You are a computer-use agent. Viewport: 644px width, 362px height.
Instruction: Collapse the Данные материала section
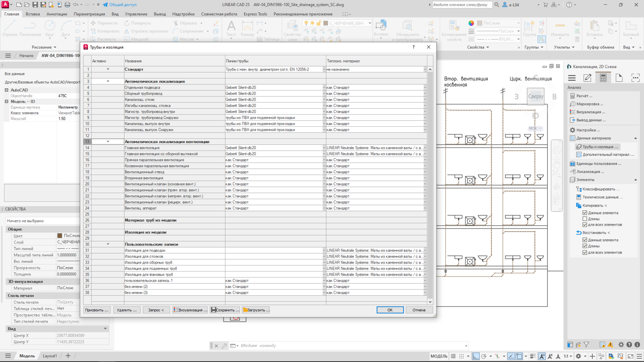(x=635, y=138)
